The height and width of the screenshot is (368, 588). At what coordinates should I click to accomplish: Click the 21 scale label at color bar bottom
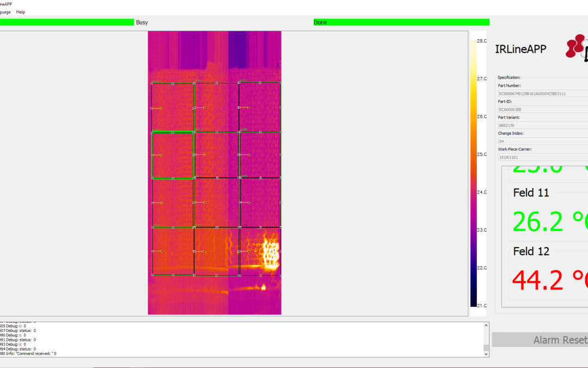point(481,305)
